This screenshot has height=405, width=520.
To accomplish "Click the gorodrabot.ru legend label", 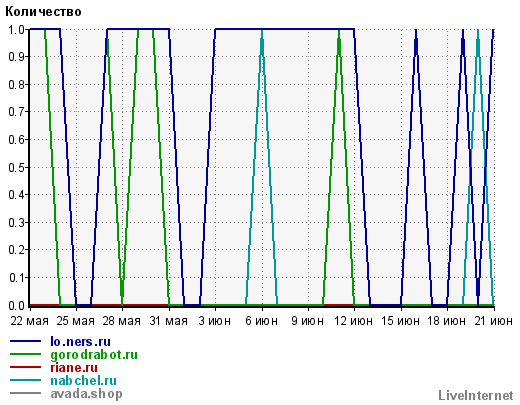I will (x=94, y=355).
